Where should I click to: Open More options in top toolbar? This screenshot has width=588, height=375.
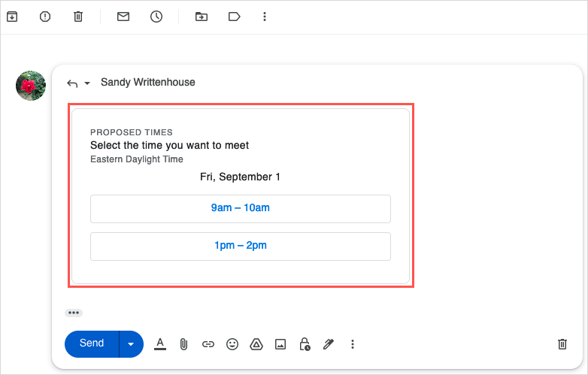click(x=265, y=17)
